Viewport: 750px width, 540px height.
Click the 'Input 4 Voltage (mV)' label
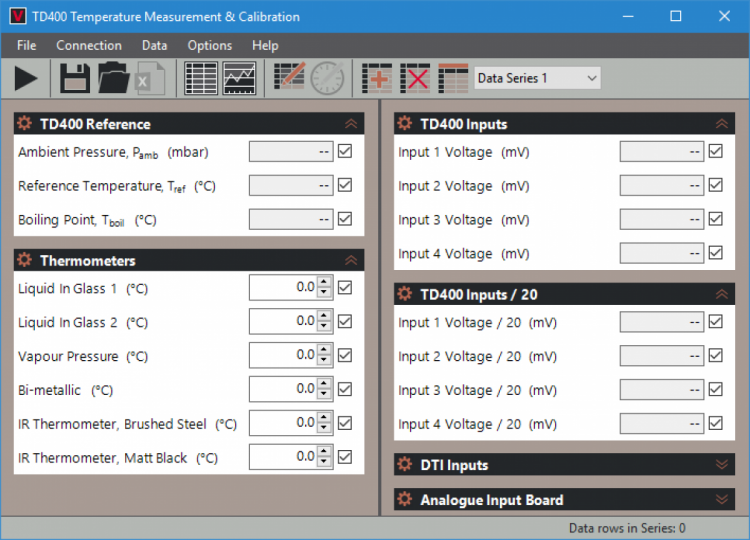click(x=463, y=254)
